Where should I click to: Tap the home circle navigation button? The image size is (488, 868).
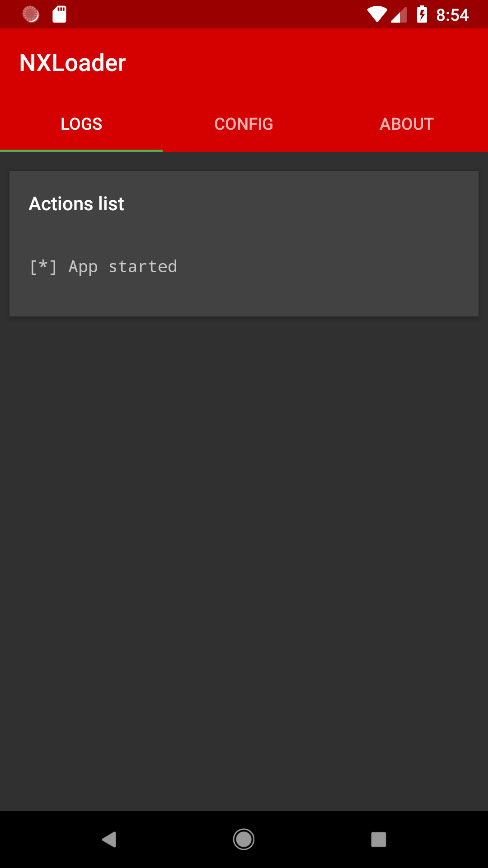[x=244, y=840]
